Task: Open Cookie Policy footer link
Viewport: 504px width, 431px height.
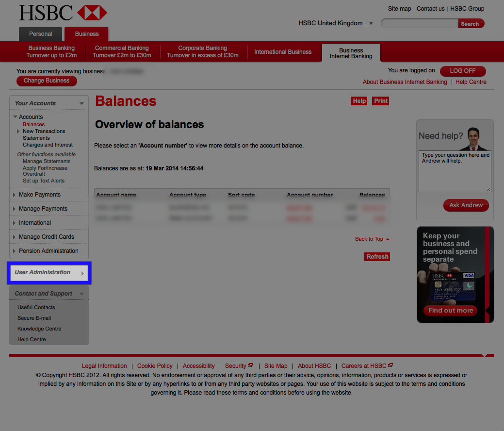Action: (x=155, y=366)
